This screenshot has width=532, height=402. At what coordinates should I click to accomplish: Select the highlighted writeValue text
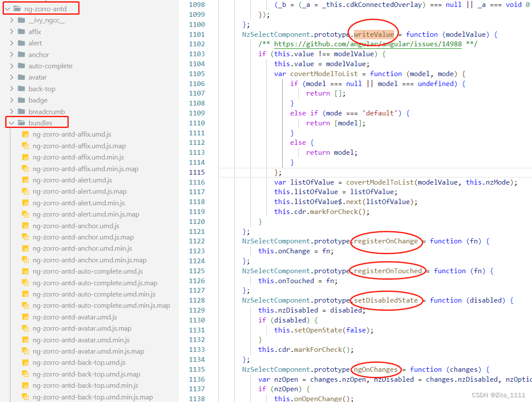pyautogui.click(x=374, y=34)
